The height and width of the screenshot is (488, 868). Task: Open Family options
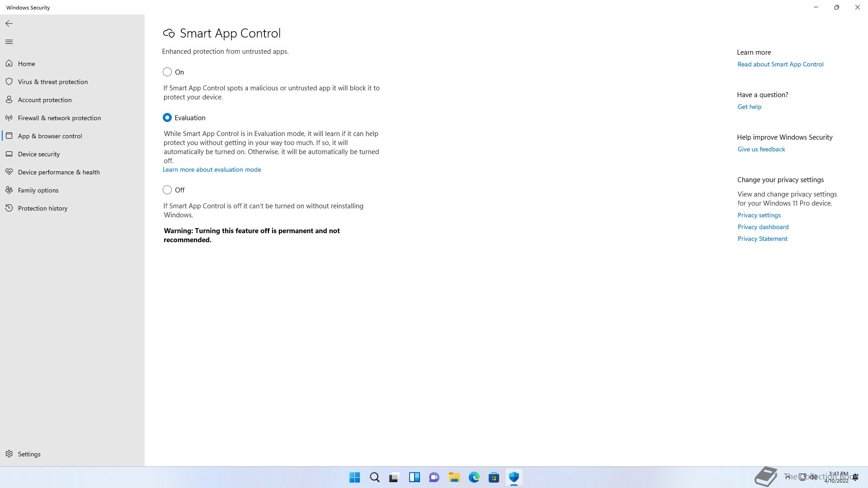(x=72, y=190)
